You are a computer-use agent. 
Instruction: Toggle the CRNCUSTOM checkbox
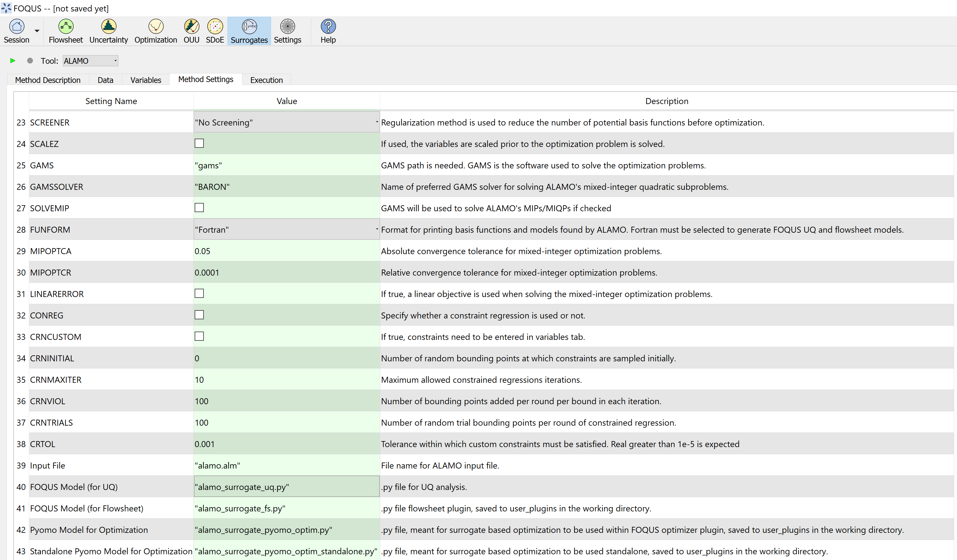click(199, 336)
